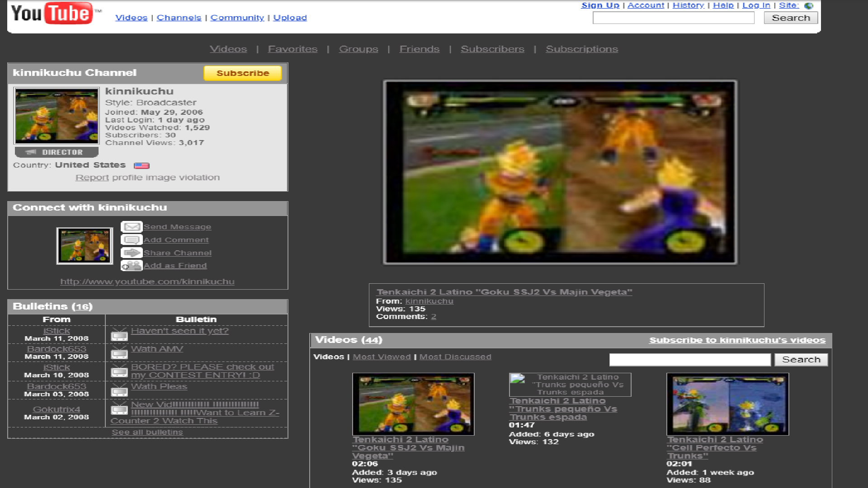Click the Share Channel link

pyautogui.click(x=178, y=253)
